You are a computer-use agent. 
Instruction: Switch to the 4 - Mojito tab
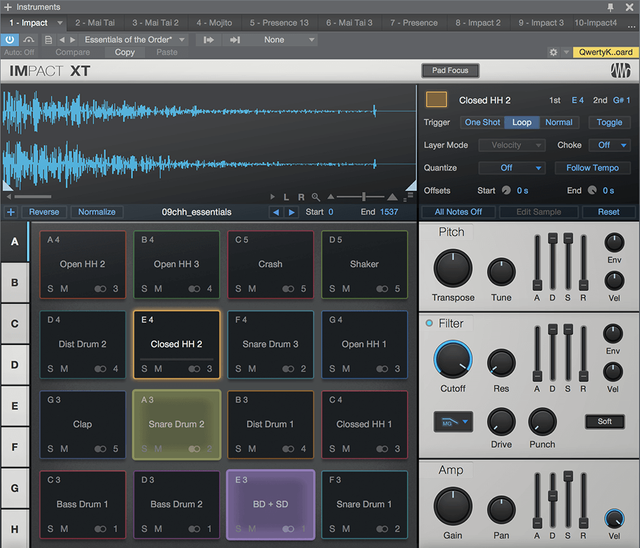[213, 22]
